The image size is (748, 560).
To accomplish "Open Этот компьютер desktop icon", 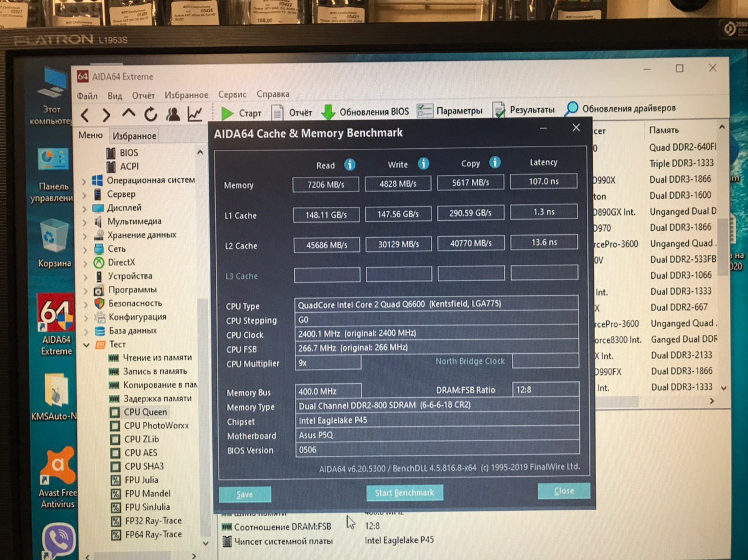I will (x=52, y=97).
